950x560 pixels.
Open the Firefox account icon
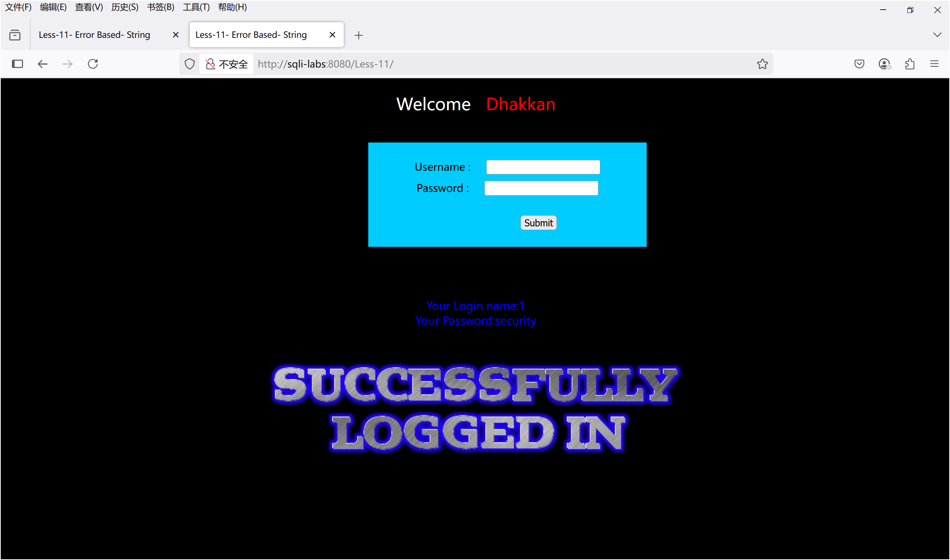click(x=884, y=64)
